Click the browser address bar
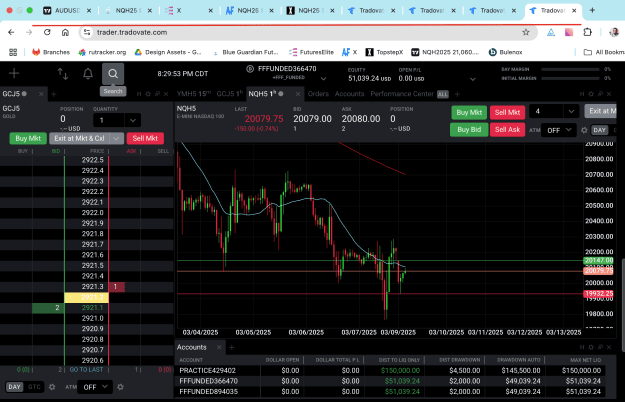Viewport: 625px width, 402px height. (307, 32)
